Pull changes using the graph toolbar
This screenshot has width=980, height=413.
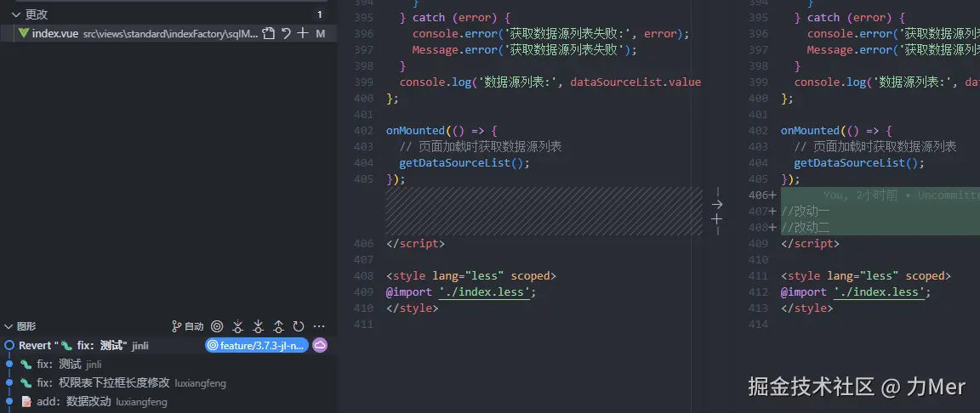[x=258, y=326]
